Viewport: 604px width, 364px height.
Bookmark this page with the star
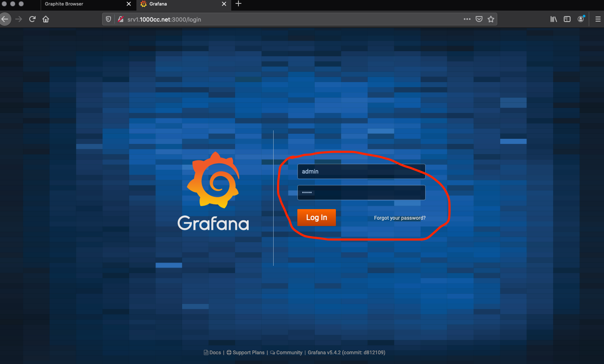(491, 19)
